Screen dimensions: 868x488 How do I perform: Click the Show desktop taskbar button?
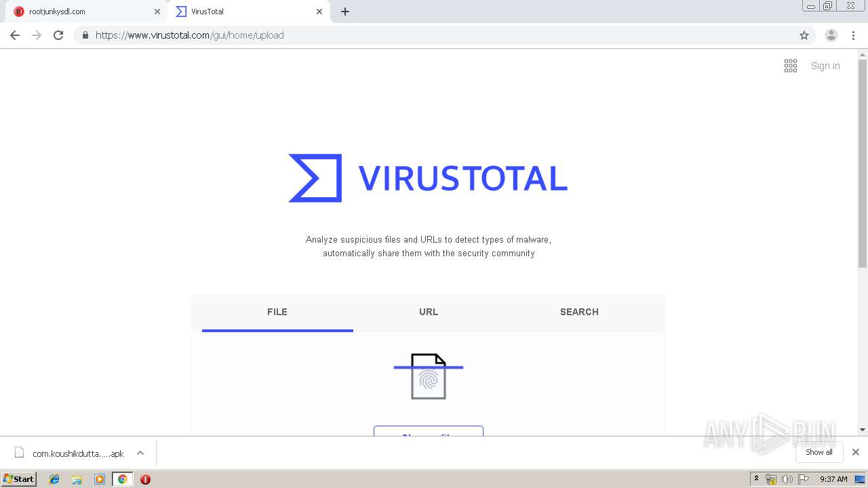pyautogui.click(x=861, y=479)
